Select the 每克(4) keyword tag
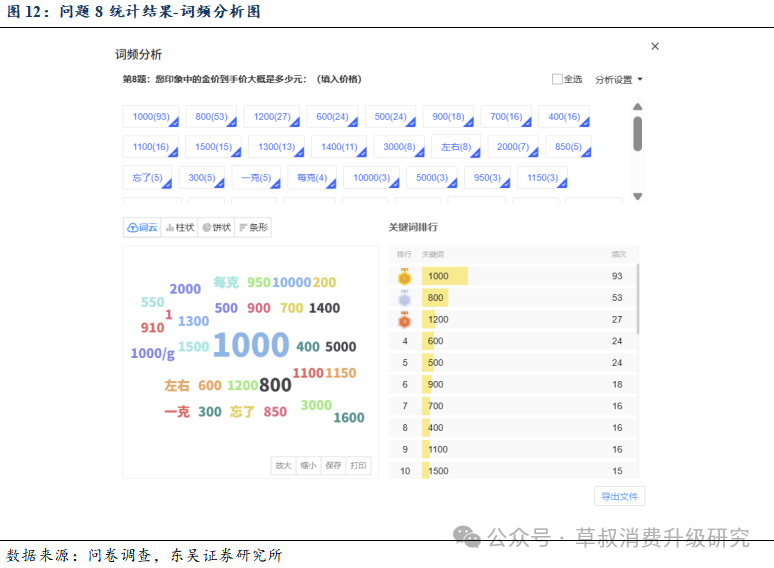Viewport: 774px width, 568px height. point(312,178)
